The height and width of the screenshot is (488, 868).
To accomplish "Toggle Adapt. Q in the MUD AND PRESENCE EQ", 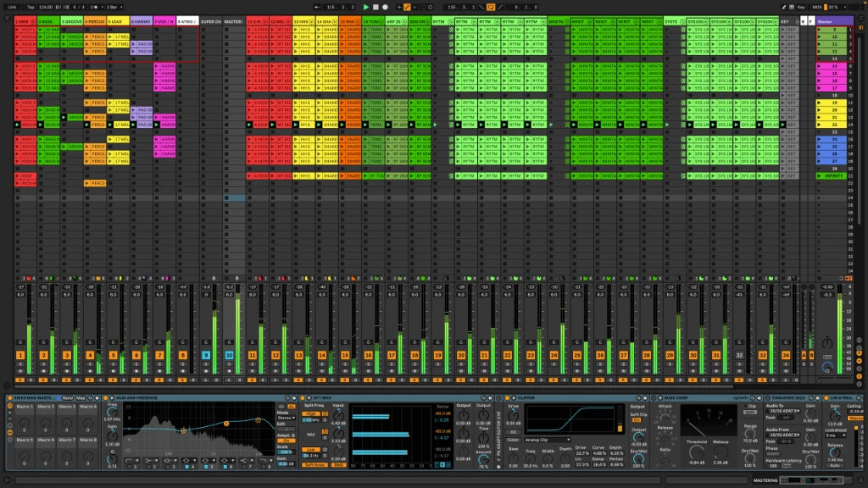I will [x=287, y=440].
